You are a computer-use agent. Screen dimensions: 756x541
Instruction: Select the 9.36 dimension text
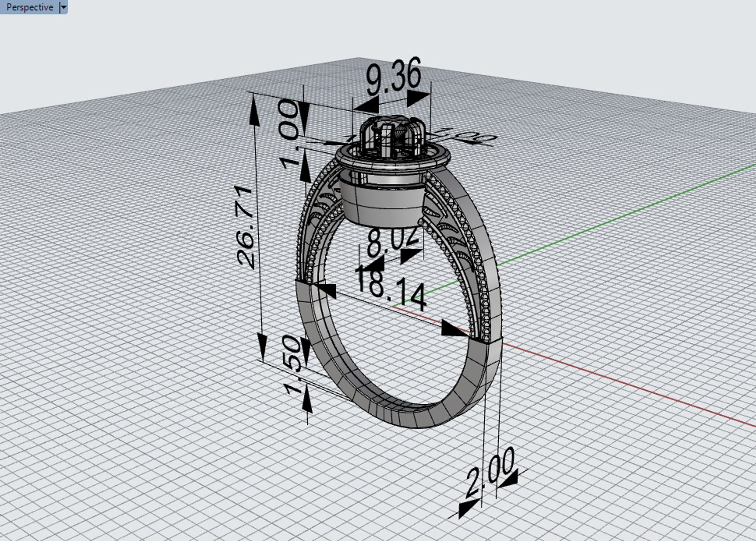point(394,78)
